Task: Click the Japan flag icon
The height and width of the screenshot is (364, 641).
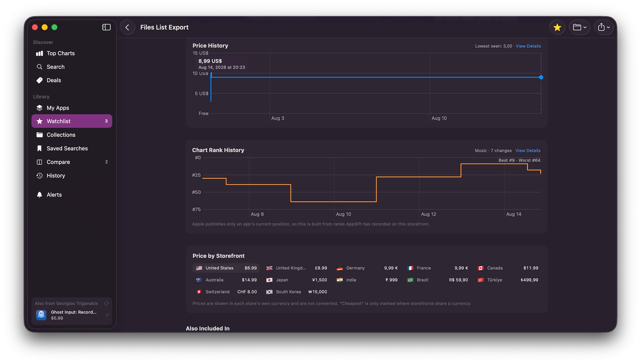Action: (269, 280)
